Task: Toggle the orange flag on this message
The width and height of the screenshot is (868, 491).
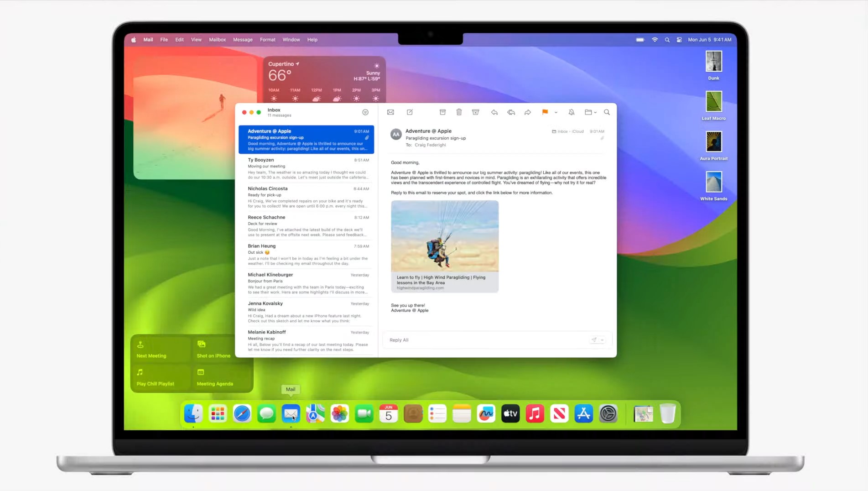Action: point(544,112)
